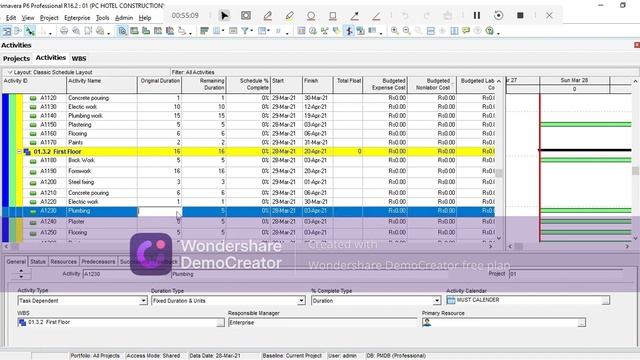Select the recorder's pen drawing tool
Viewport: 640px width, 360px height.
(268, 16)
